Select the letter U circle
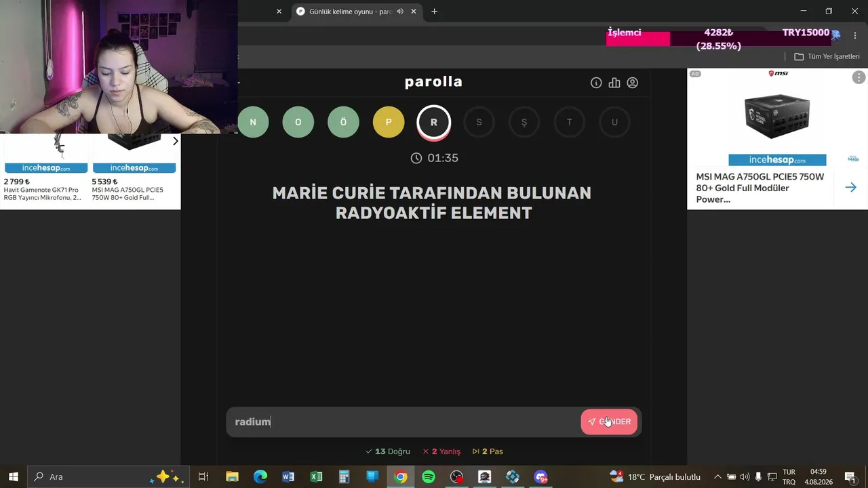The height and width of the screenshot is (488, 868). (x=614, y=122)
